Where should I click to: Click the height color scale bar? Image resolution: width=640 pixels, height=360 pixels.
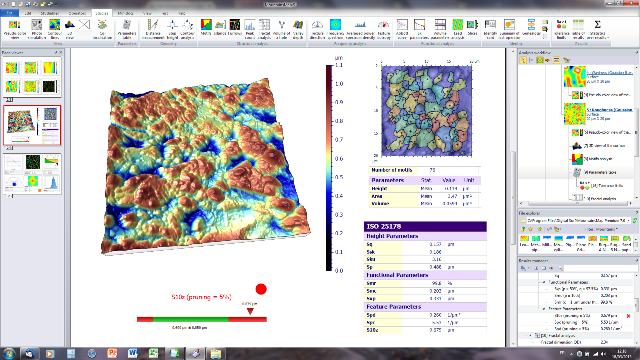tap(329, 168)
